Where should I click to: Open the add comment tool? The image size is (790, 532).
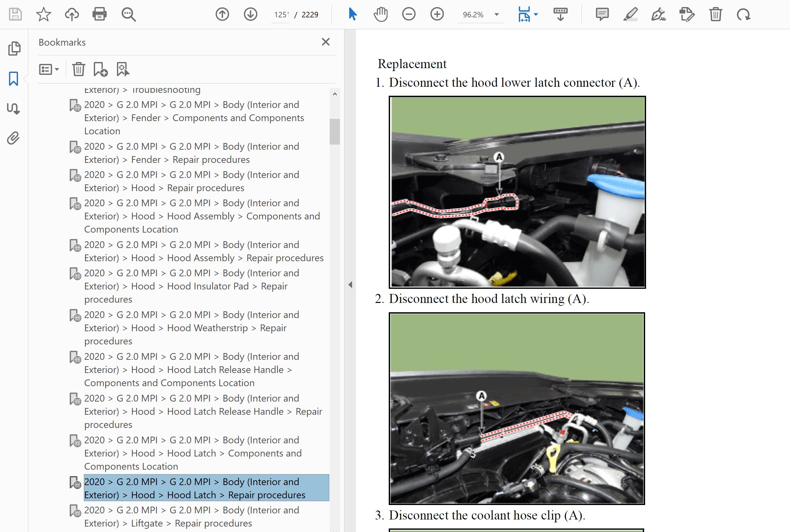click(602, 14)
